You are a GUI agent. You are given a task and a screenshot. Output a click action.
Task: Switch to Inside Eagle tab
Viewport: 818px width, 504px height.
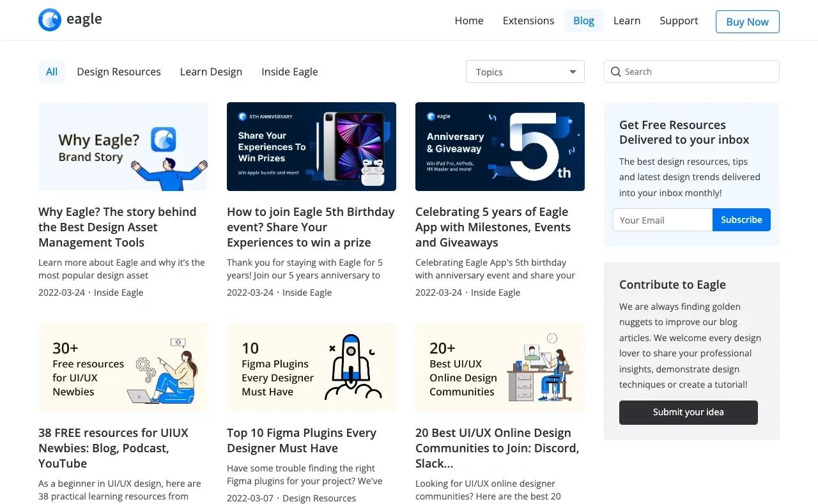(x=289, y=72)
